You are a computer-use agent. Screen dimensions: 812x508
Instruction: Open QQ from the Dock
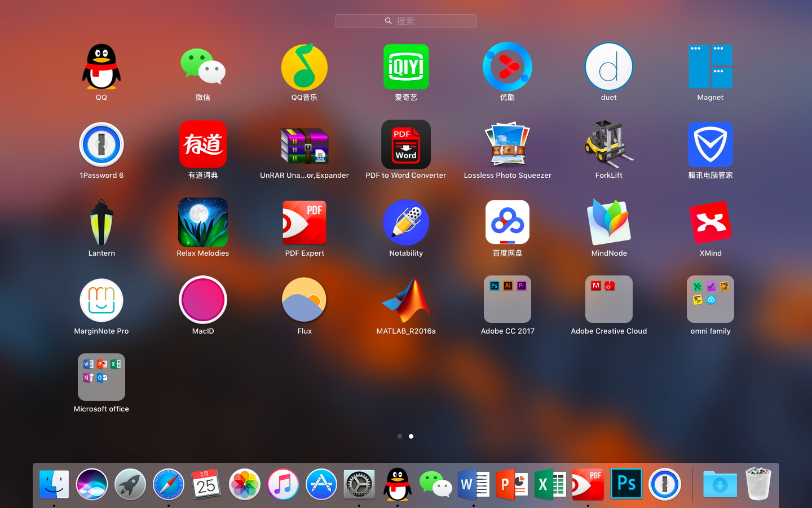(398, 484)
